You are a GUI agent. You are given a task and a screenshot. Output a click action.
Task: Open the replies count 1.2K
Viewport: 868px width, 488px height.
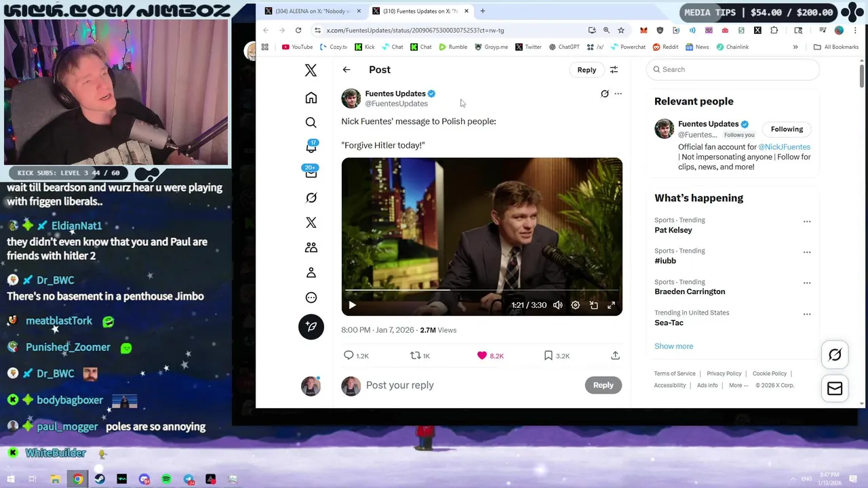pyautogui.click(x=356, y=356)
